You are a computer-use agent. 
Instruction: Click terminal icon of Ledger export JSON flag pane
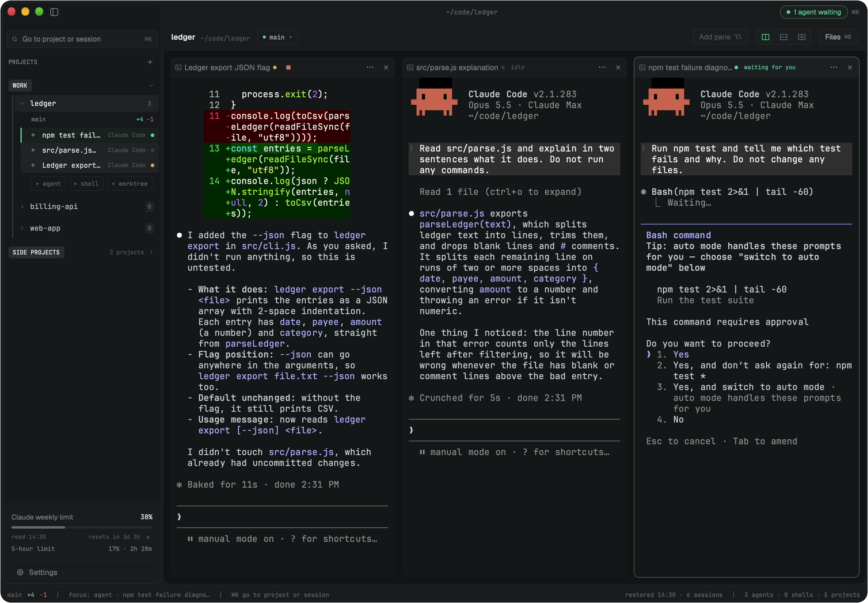(x=179, y=67)
